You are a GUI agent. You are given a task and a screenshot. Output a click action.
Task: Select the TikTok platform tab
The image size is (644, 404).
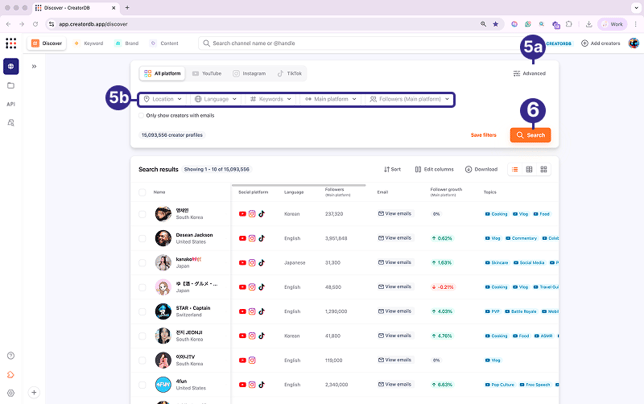[289, 73]
